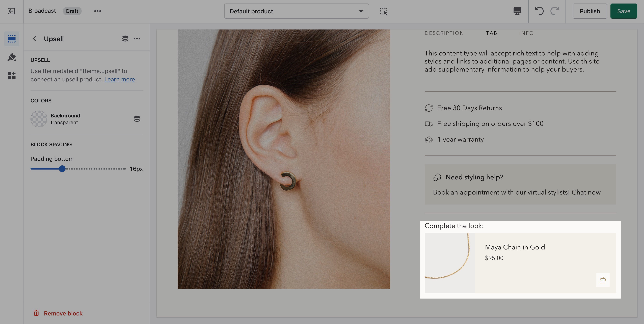The height and width of the screenshot is (324, 644).
Task: Open Broadcast theme more actions menu
Action: pos(97,11)
